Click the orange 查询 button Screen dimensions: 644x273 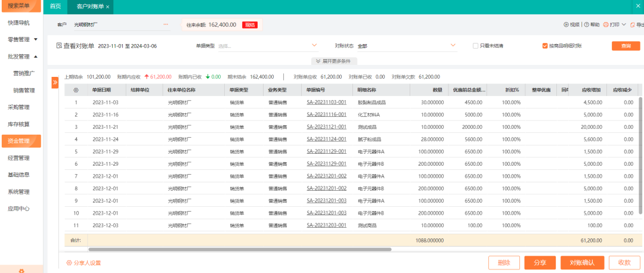(626, 46)
